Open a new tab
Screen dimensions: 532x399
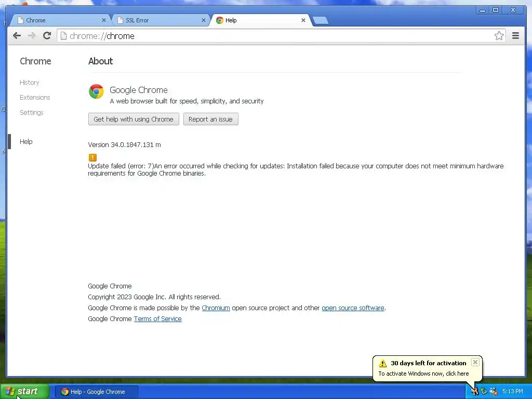320,20
